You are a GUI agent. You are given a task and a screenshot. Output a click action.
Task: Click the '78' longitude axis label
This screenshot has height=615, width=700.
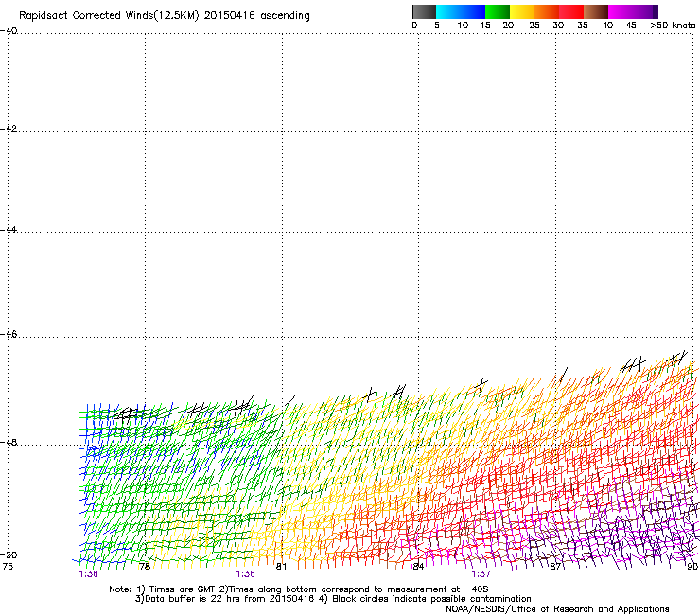pos(145,567)
